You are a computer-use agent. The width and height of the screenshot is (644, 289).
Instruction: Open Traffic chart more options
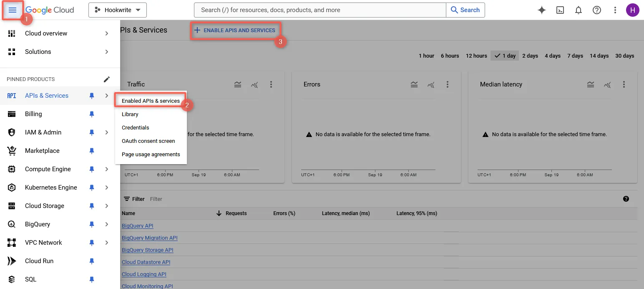(x=271, y=84)
